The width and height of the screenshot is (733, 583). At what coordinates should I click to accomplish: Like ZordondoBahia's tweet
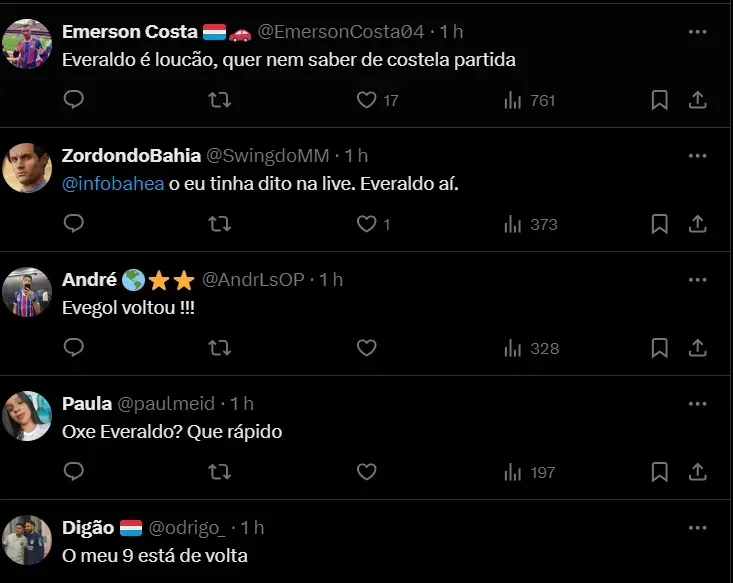(x=367, y=224)
